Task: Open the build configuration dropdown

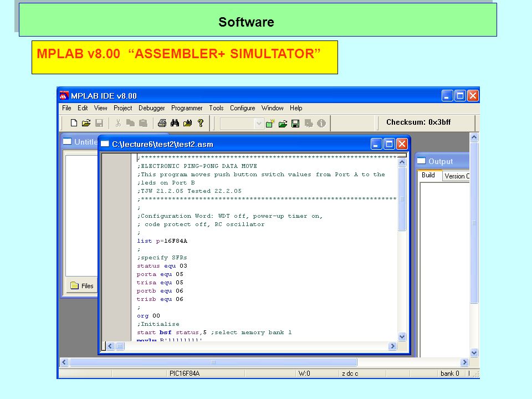Action: click(259, 123)
